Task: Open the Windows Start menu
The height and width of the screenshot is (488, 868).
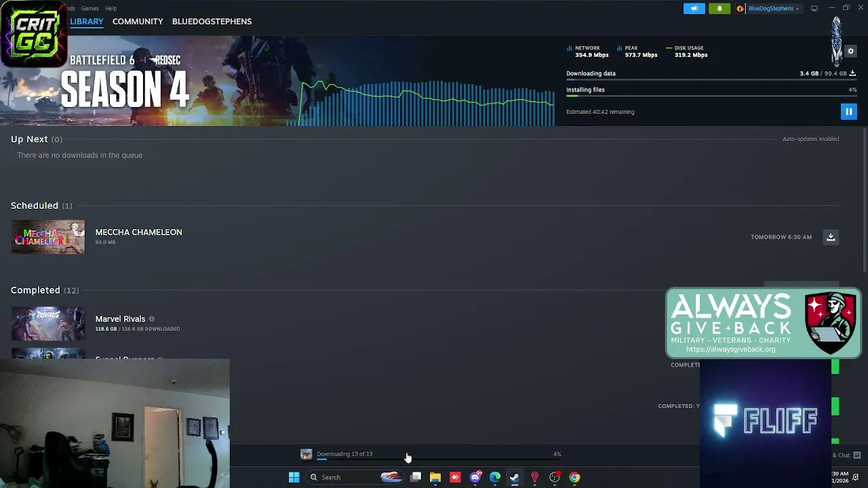Action: point(294,477)
